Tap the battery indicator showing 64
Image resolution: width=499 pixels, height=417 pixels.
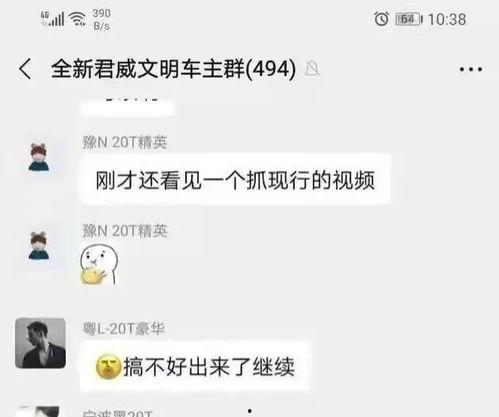(x=409, y=19)
